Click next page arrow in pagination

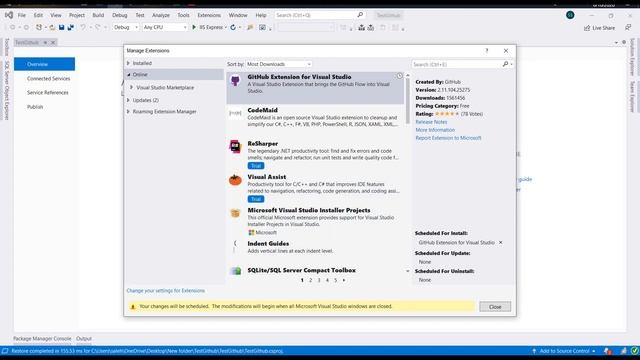coord(344,280)
